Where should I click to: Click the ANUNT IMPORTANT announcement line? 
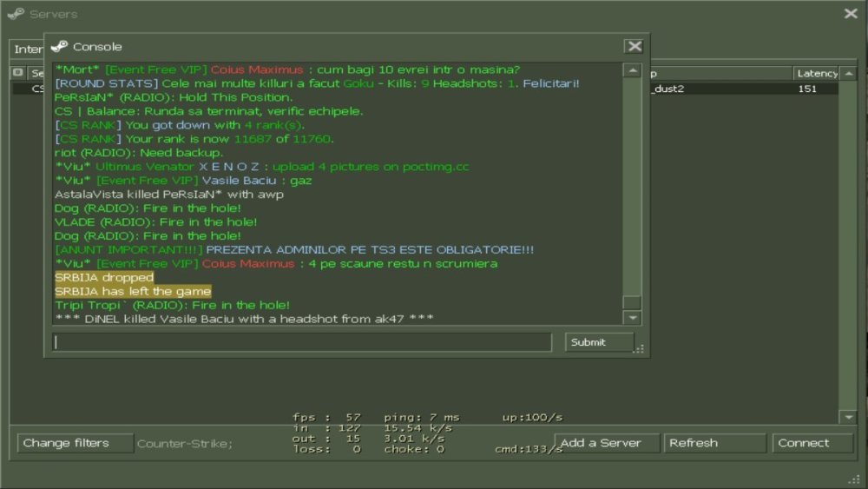click(x=294, y=250)
